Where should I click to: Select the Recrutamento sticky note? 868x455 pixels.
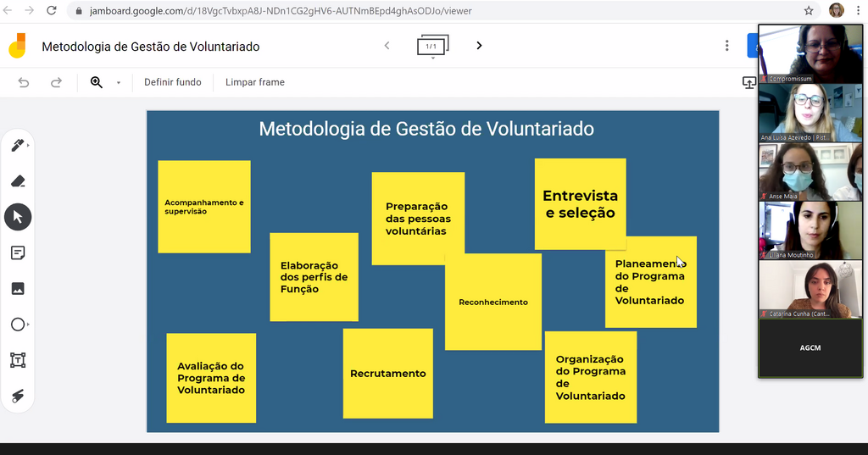[387, 374]
